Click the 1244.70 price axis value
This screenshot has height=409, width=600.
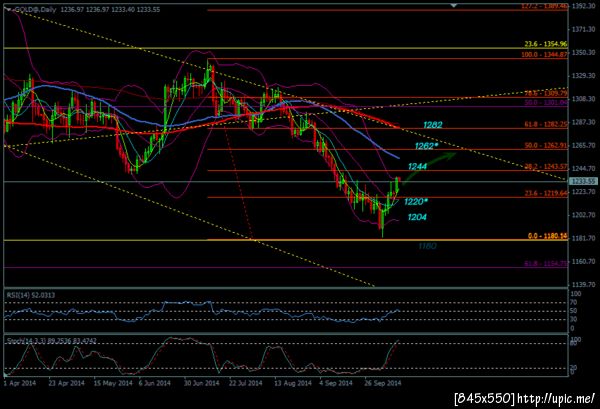tap(583, 169)
